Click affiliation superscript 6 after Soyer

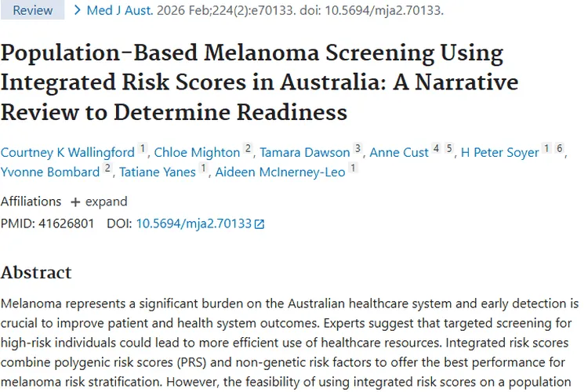click(x=560, y=149)
